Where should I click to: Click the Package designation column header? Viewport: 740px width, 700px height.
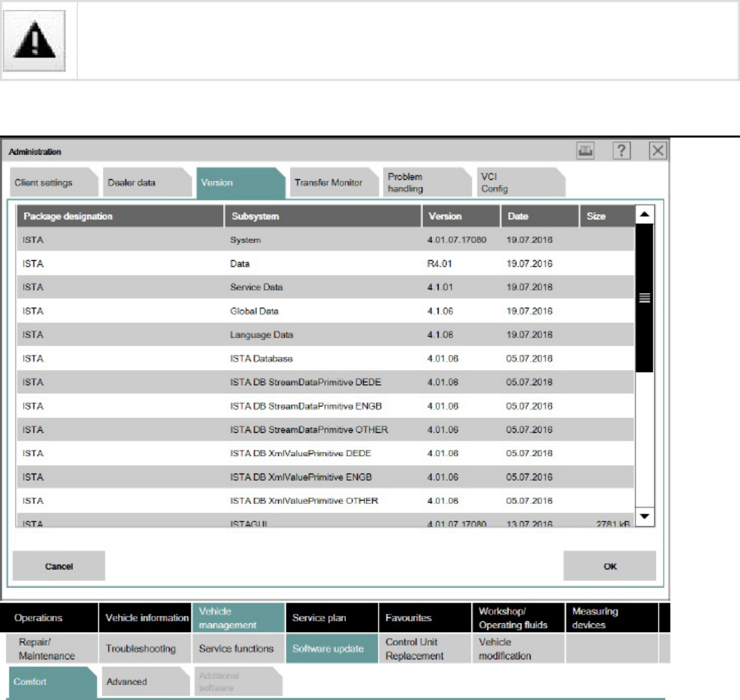pyautogui.click(x=120, y=216)
